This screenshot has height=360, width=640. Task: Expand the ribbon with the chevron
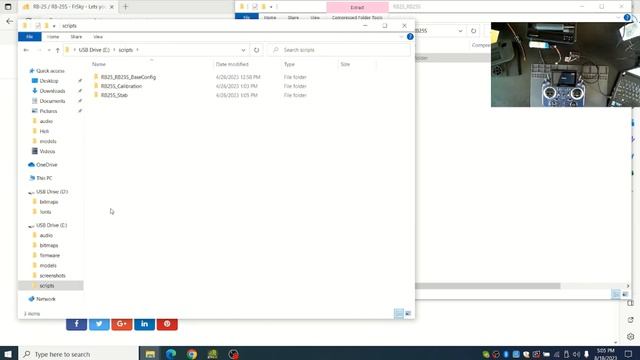402,37
